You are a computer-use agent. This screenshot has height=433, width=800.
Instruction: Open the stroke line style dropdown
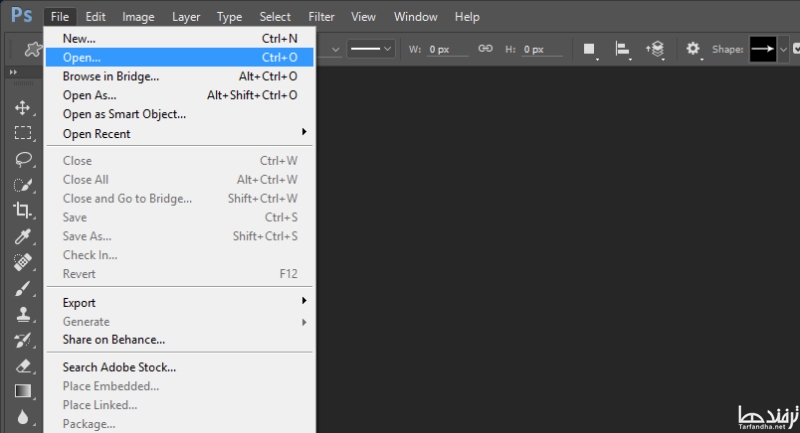coord(370,49)
